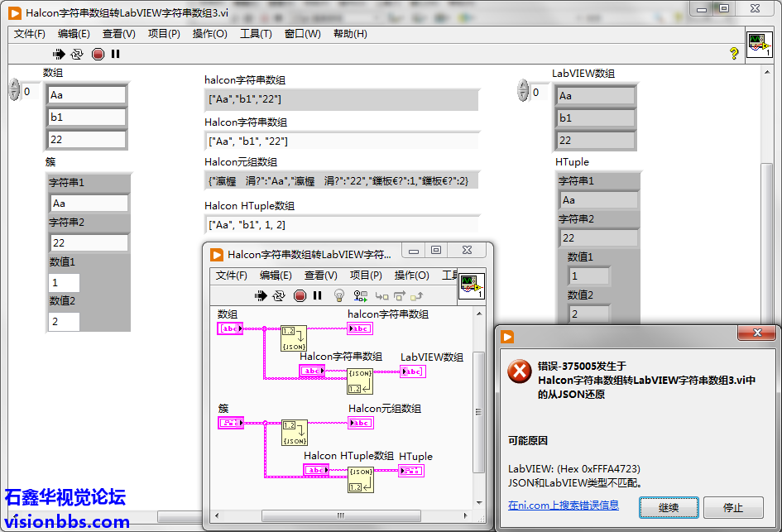782x532 pixels.
Task: Click the VI icon in the block diagram corner
Action: pos(472,285)
